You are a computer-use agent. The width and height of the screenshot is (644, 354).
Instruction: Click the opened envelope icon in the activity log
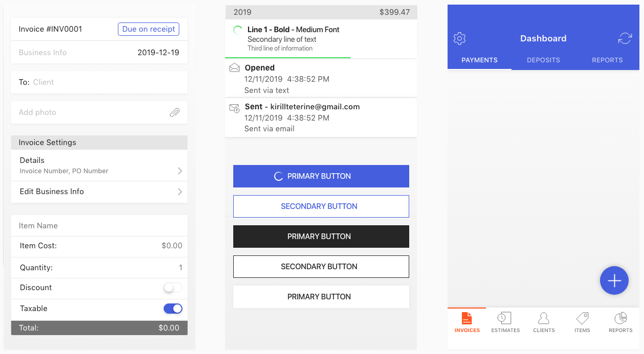(x=234, y=67)
